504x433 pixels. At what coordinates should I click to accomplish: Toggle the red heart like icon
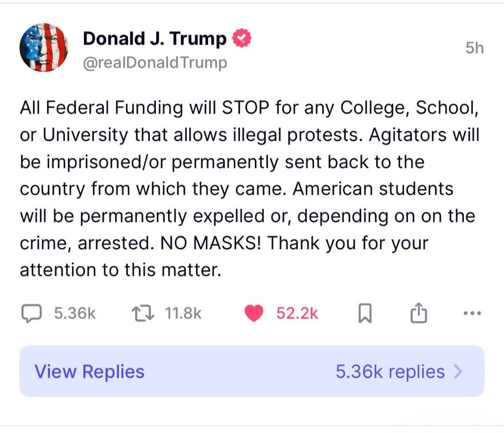[254, 314]
